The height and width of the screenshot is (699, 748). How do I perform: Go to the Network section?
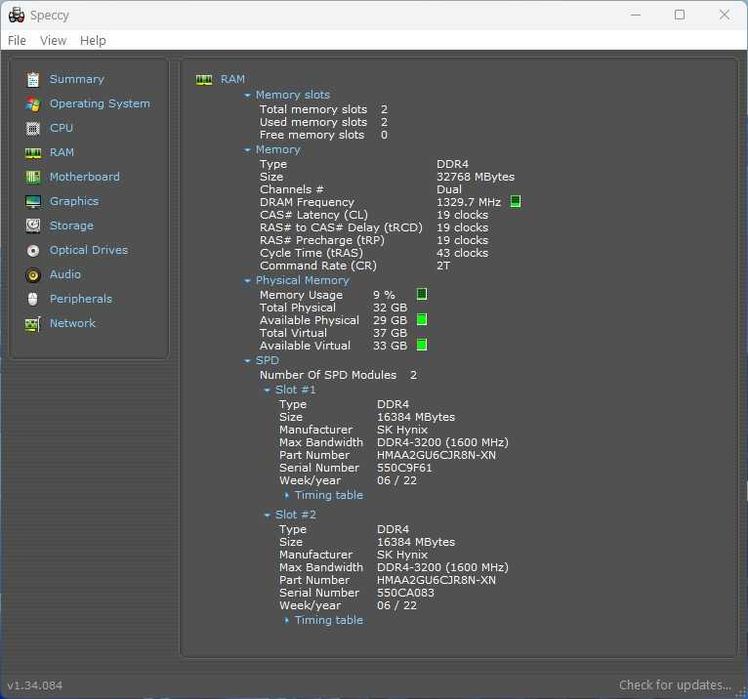click(73, 323)
